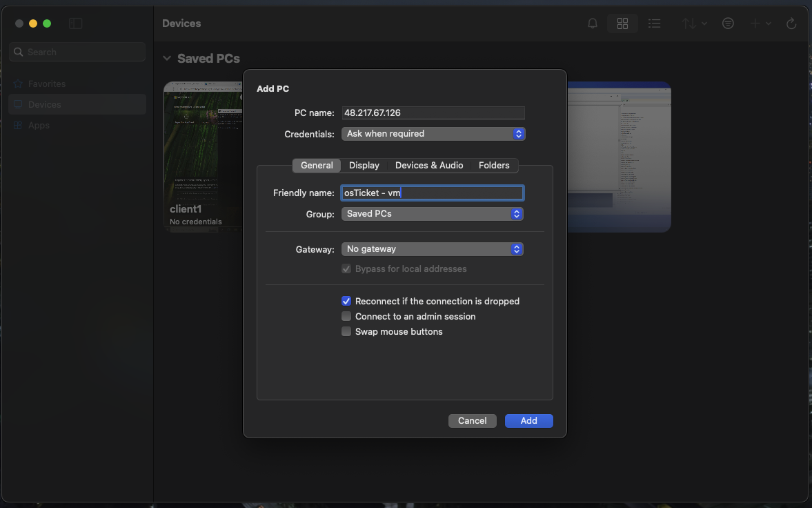Select the client1 PC thumbnail

point(204,157)
